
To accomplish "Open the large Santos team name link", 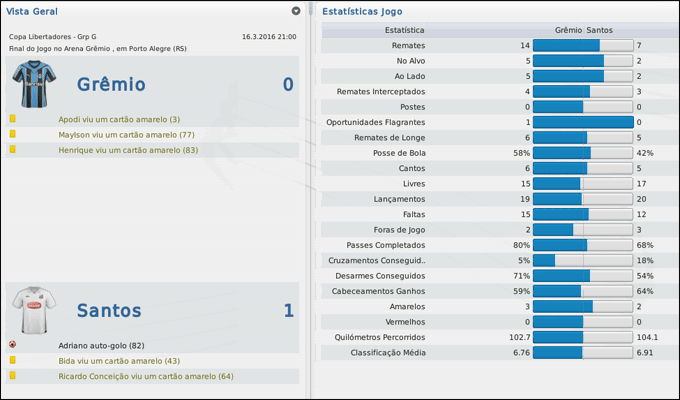I will pyautogui.click(x=109, y=311).
